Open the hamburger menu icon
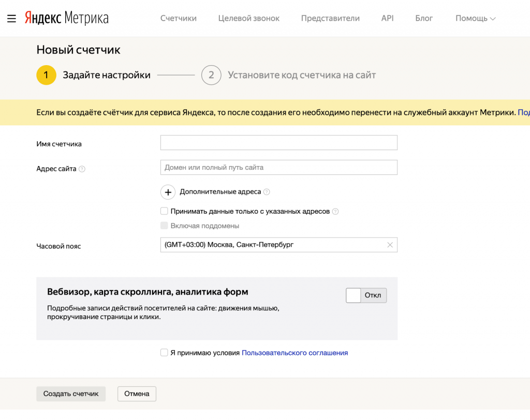530x420 pixels. coord(11,19)
